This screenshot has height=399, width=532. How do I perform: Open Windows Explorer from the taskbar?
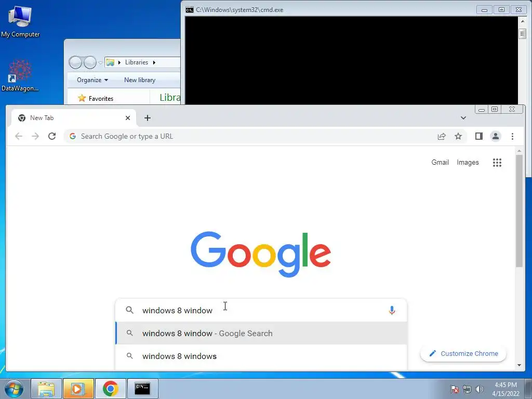point(46,389)
